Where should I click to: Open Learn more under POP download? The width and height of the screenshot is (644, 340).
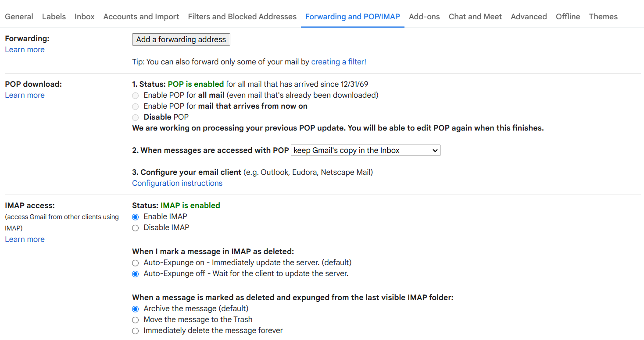pos(25,95)
